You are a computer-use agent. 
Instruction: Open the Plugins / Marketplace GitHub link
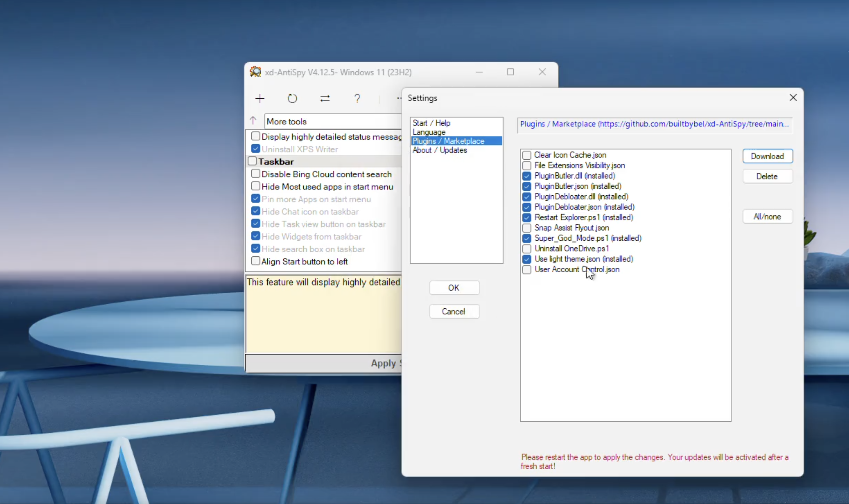[654, 124]
